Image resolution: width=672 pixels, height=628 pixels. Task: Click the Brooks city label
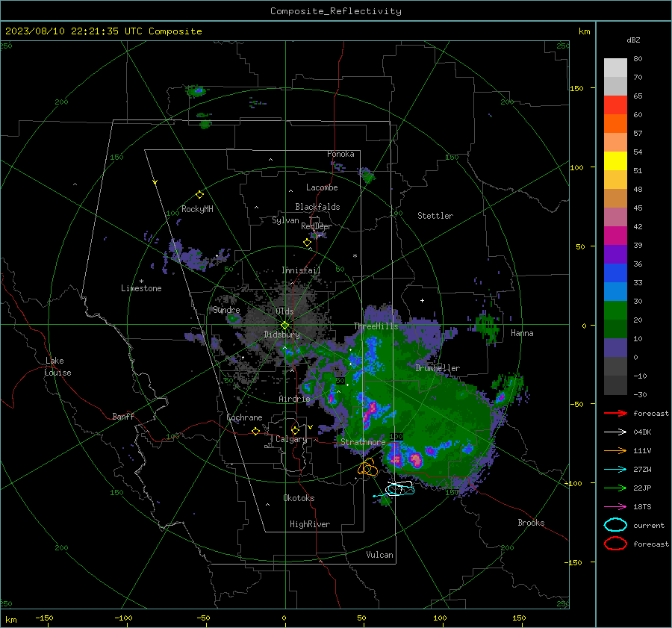pyautogui.click(x=531, y=523)
